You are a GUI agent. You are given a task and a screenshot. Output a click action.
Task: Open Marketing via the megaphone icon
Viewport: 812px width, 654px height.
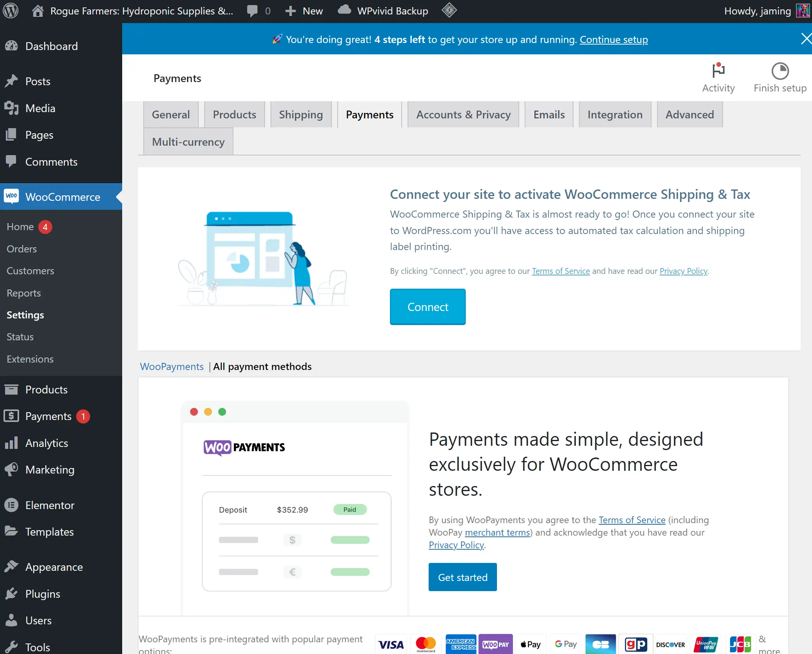[12, 470]
